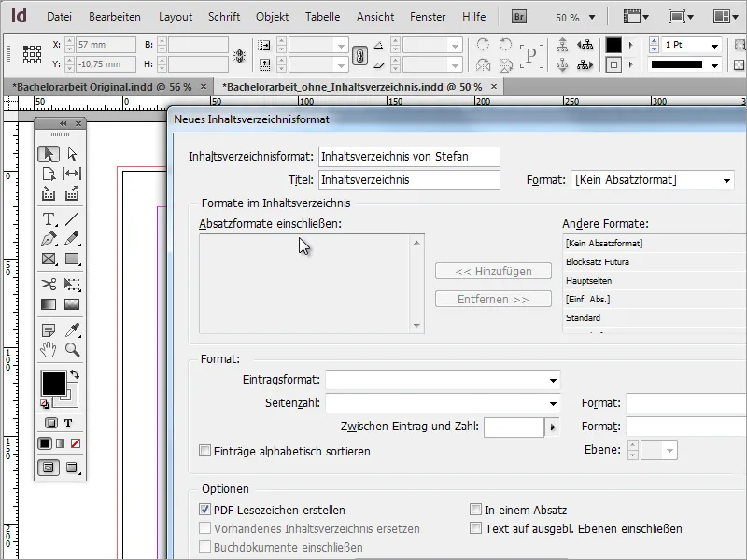Open the Objekt menu

272,17
